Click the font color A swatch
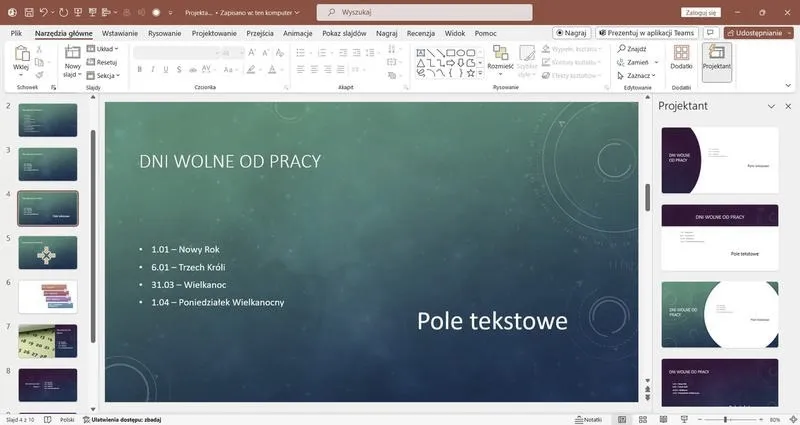Image resolution: width=800 pixels, height=425 pixels. click(x=272, y=69)
